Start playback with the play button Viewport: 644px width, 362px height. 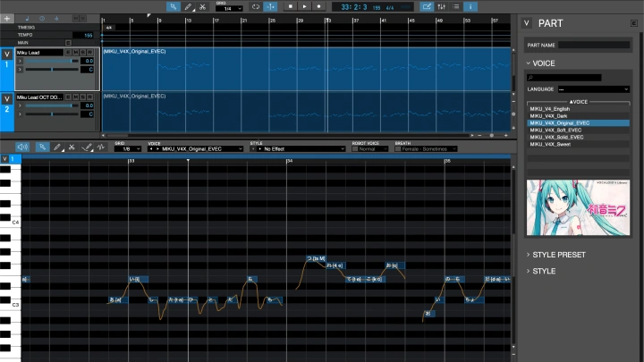(304, 6)
